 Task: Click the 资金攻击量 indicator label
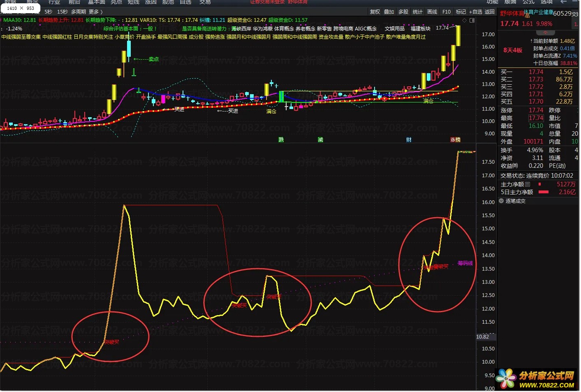[331, 37]
